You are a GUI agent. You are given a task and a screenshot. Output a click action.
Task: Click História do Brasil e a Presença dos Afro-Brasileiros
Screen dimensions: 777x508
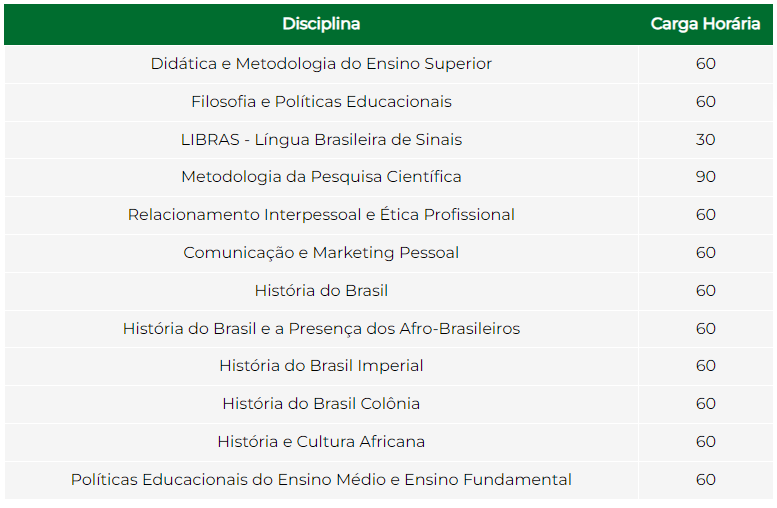click(321, 329)
